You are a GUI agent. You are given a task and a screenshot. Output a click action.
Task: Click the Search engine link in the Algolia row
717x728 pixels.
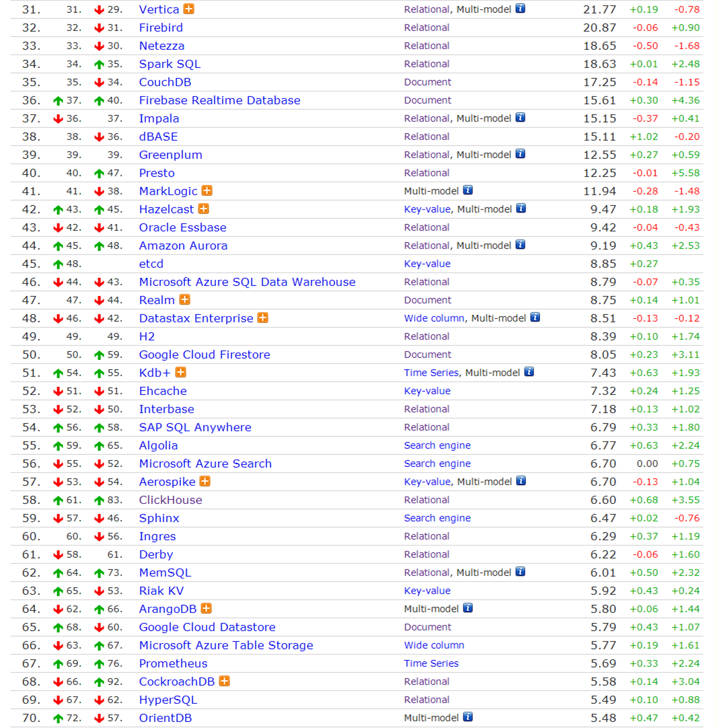[437, 445]
